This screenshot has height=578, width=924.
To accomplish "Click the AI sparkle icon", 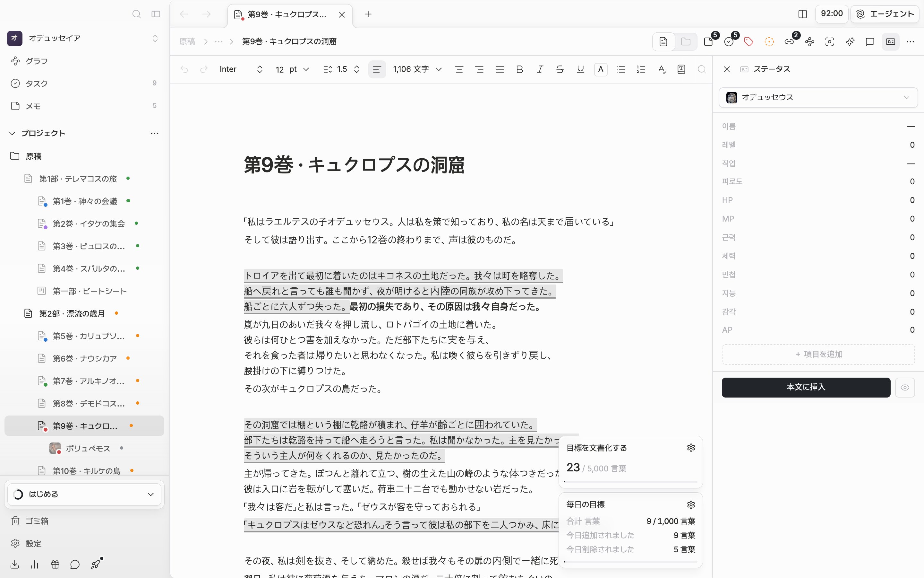I will click(x=850, y=41).
